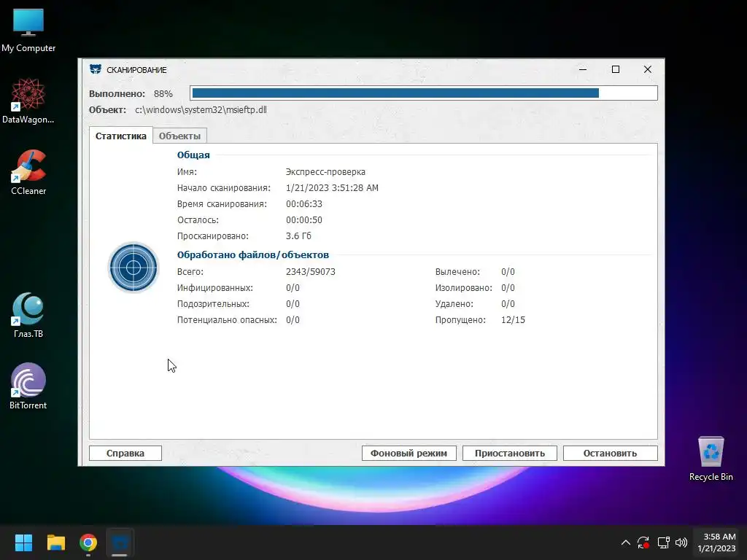Click the Изолировано label
The width and height of the screenshot is (747, 560).
463,288
